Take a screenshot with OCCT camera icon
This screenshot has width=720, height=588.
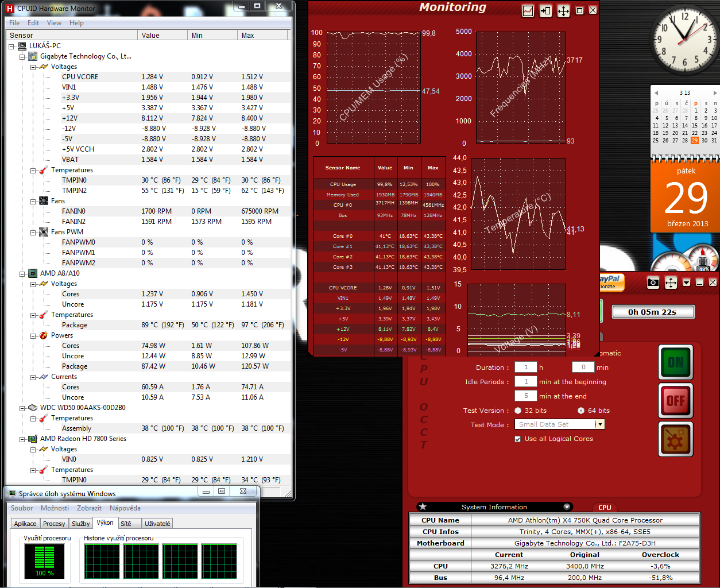pos(653,283)
